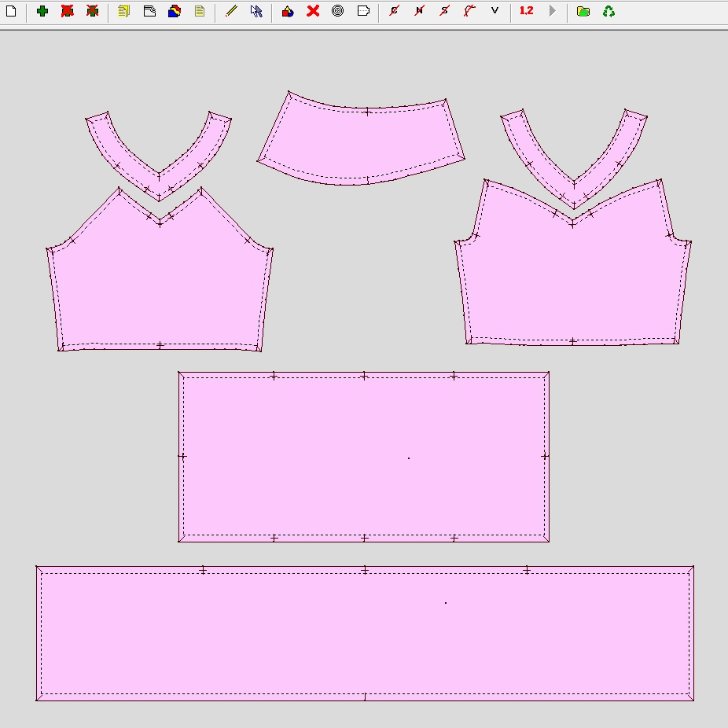Open the yellow-green folder icon
This screenshot has height=728, width=728.
click(583, 11)
